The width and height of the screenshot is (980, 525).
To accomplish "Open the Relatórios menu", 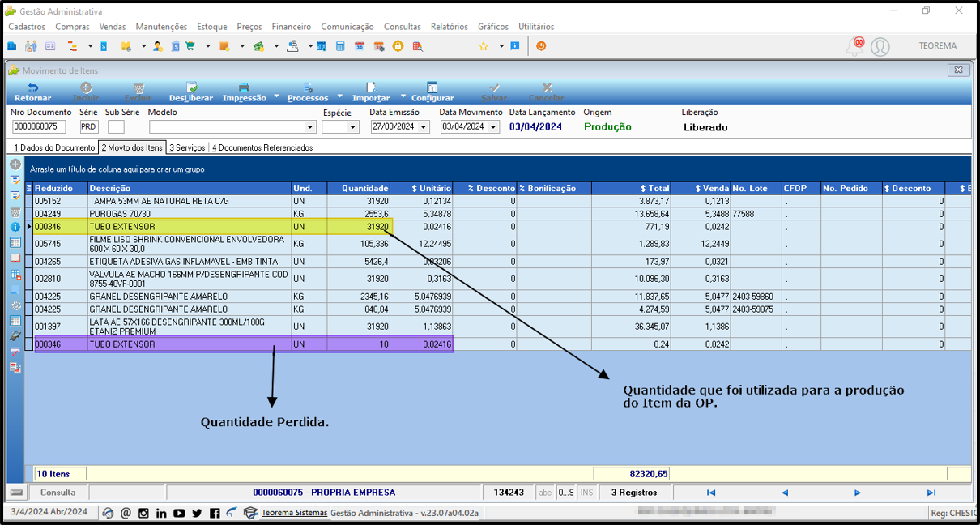I will point(450,27).
